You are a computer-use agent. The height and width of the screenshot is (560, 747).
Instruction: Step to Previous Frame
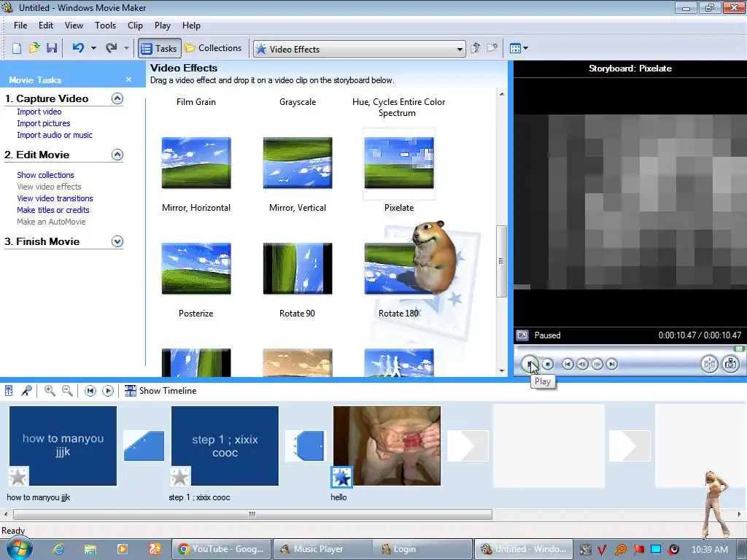click(582, 365)
